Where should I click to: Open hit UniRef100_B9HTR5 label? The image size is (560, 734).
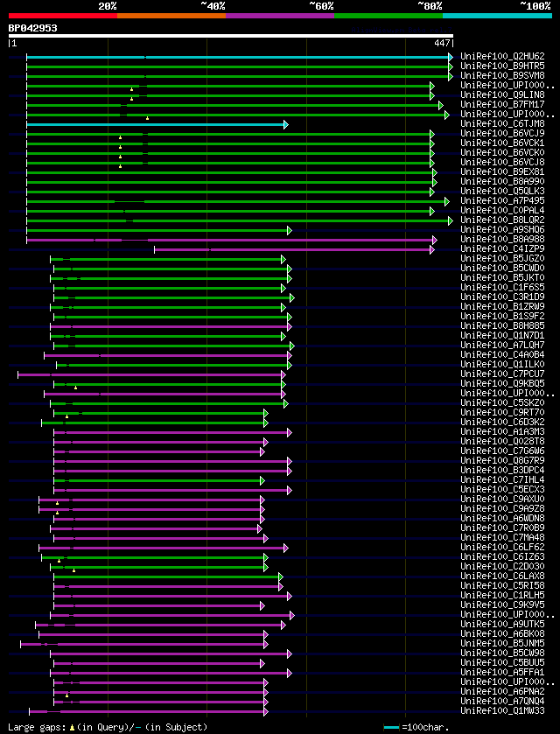pos(502,66)
